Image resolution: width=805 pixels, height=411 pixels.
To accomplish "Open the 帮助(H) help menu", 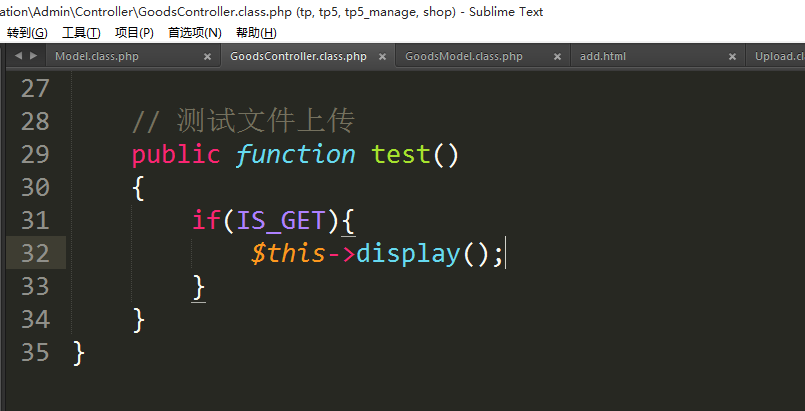I will coord(256,33).
